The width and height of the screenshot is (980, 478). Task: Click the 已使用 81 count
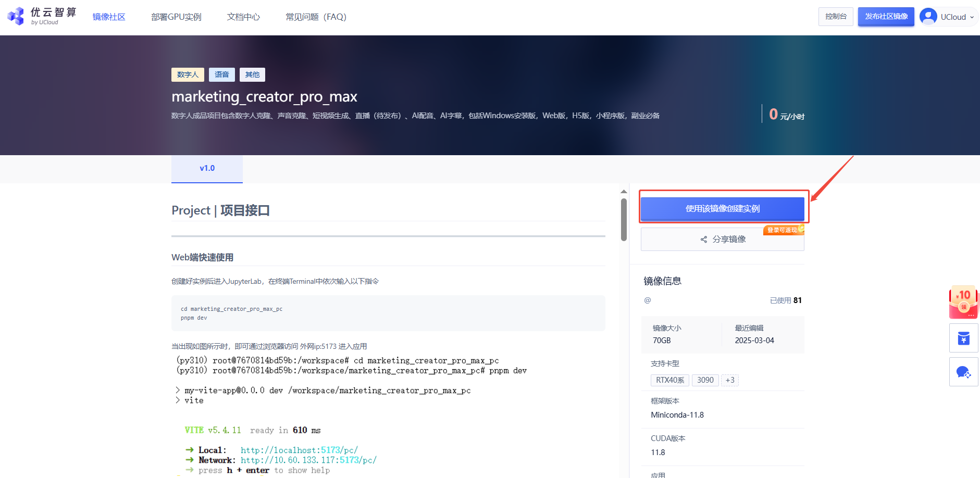pos(786,300)
